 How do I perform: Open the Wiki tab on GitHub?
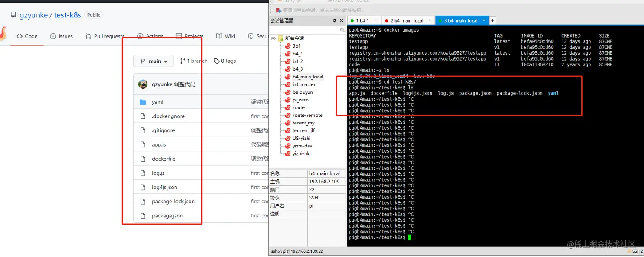pyautogui.click(x=226, y=36)
